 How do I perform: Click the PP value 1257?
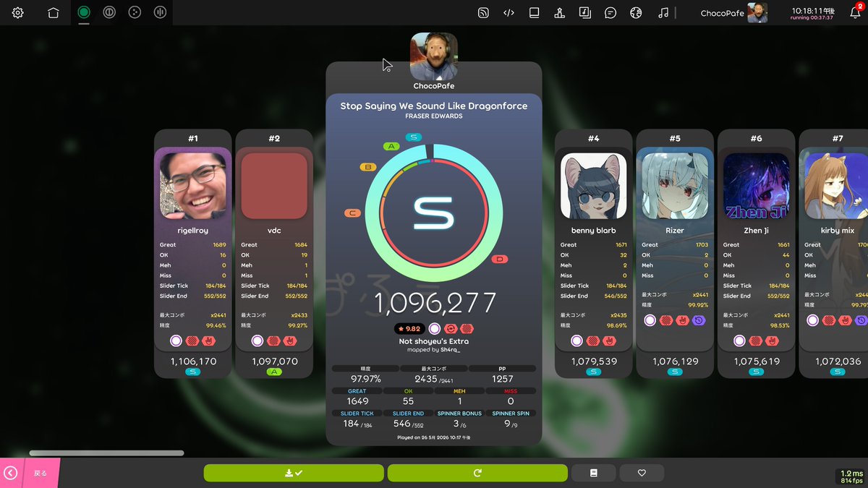(502, 379)
